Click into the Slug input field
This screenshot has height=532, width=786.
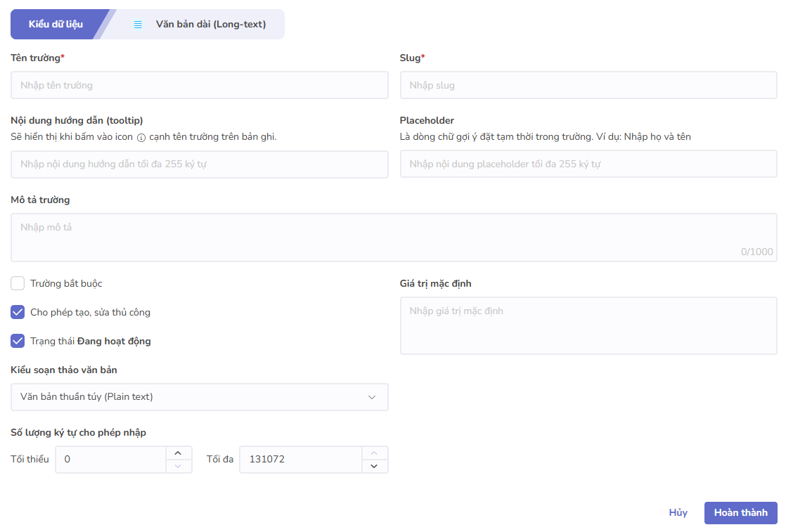coord(588,85)
